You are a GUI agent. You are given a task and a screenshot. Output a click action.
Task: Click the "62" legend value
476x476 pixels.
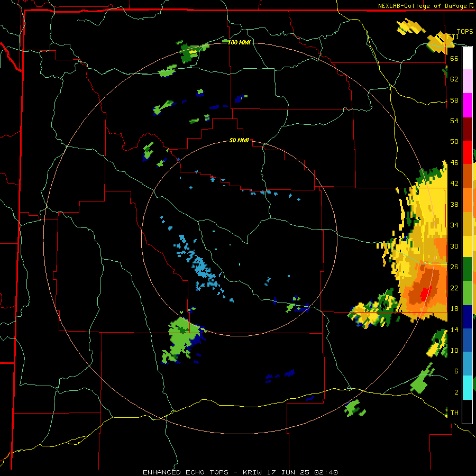[454, 79]
